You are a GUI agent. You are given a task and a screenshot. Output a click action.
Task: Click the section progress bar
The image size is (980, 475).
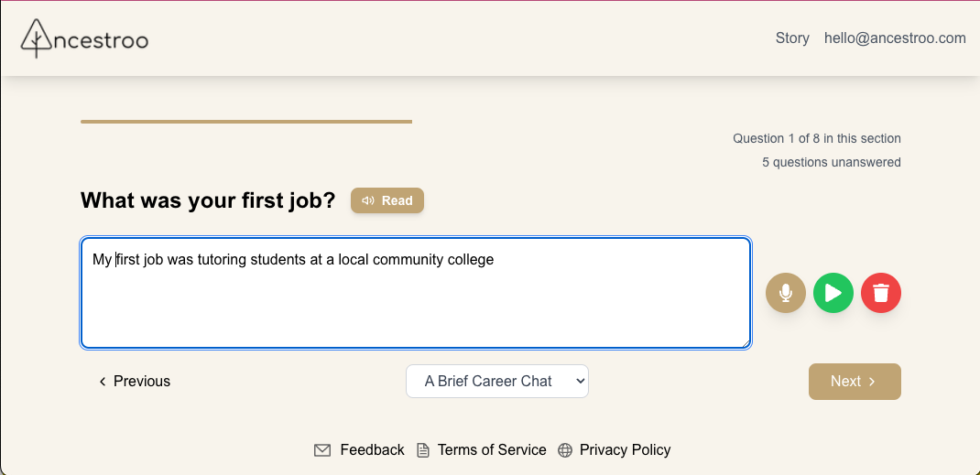point(246,121)
